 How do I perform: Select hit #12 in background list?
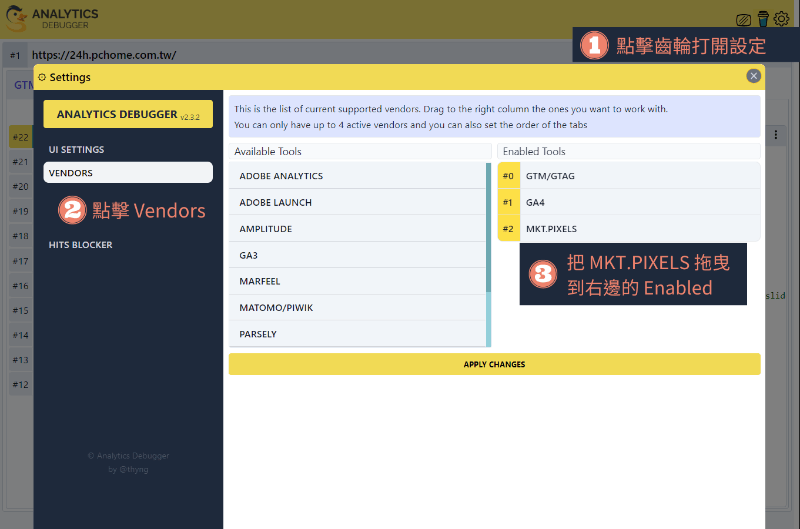21,385
